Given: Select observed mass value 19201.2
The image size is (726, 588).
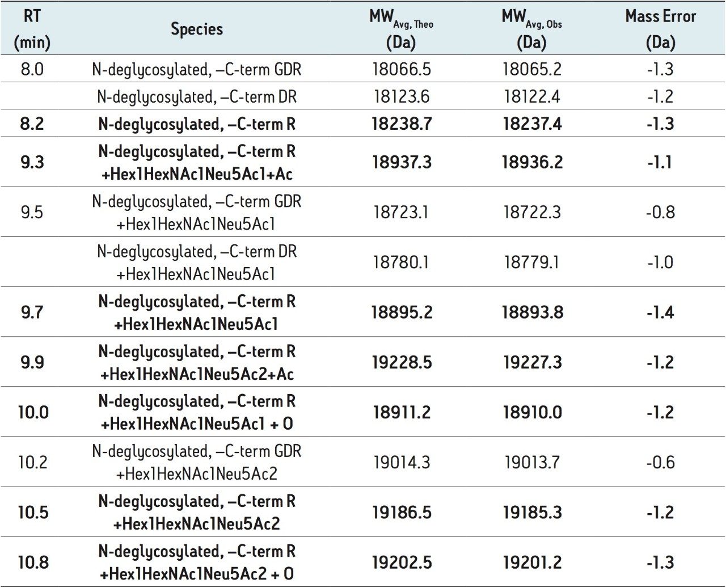Looking at the screenshot, I should click(x=532, y=562).
